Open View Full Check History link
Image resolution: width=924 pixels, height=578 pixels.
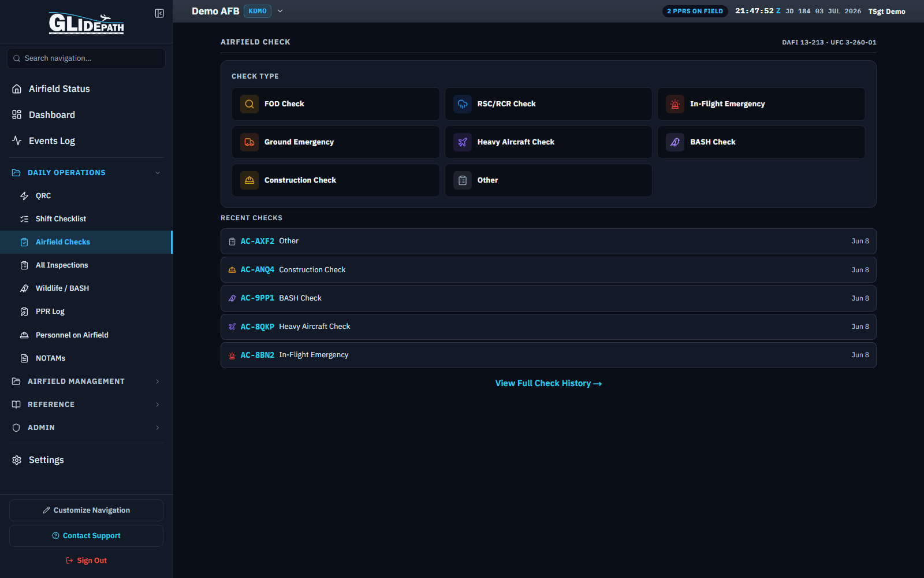tap(548, 383)
